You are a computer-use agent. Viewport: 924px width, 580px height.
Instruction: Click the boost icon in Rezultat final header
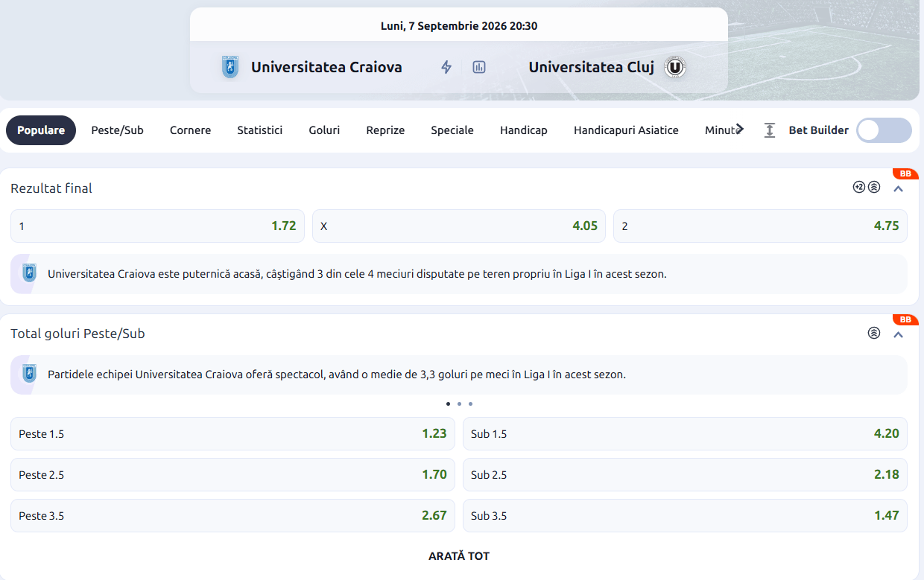coord(874,187)
